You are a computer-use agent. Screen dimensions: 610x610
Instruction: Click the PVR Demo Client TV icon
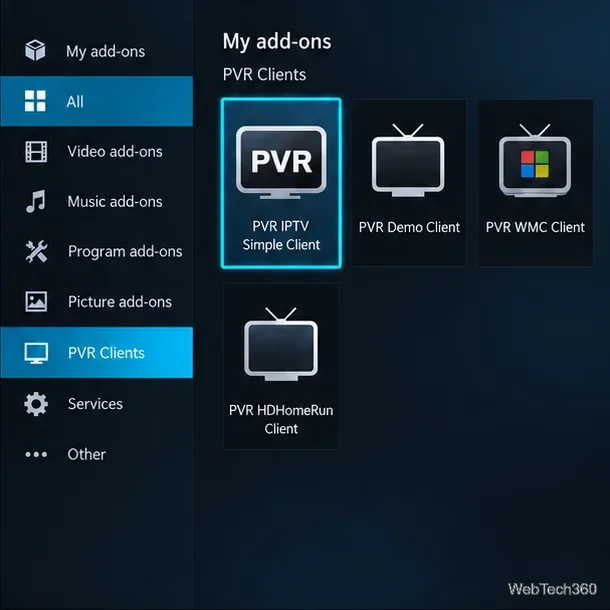click(408, 160)
